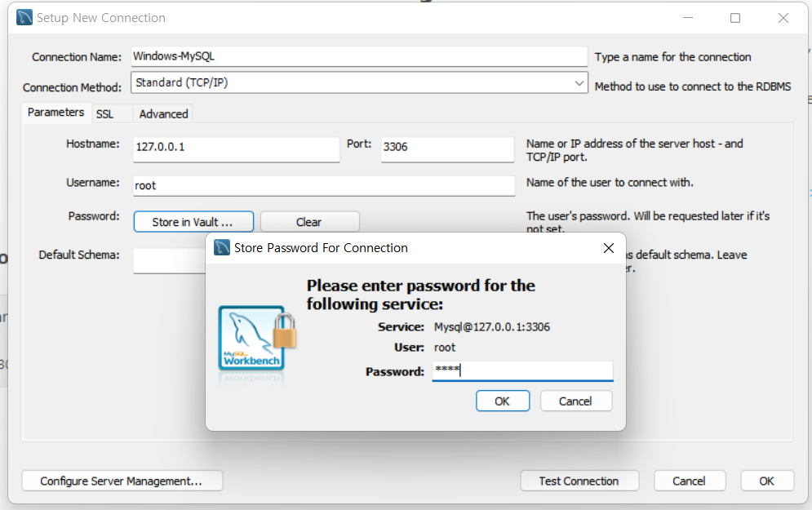
Task: Click the service text Mysql@127.0.0.1:3306
Action: pyautogui.click(x=492, y=327)
